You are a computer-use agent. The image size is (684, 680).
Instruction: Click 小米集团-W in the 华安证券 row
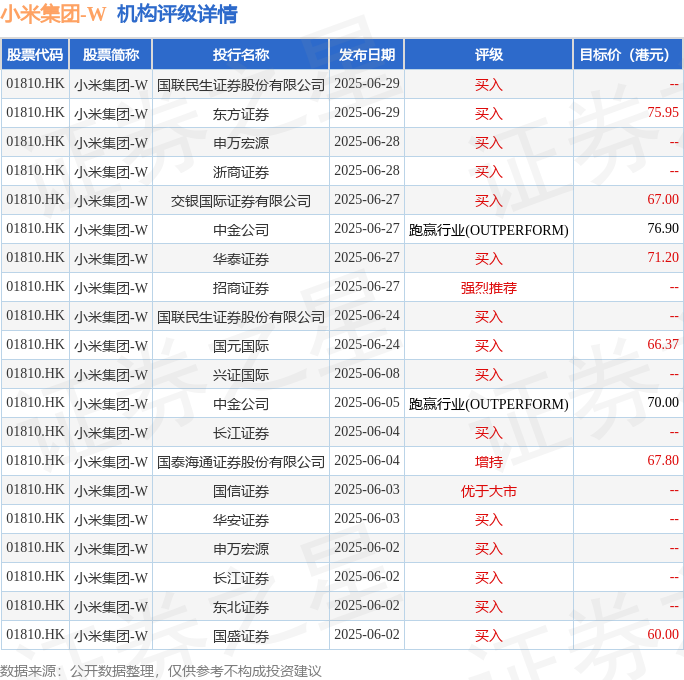[x=111, y=520]
